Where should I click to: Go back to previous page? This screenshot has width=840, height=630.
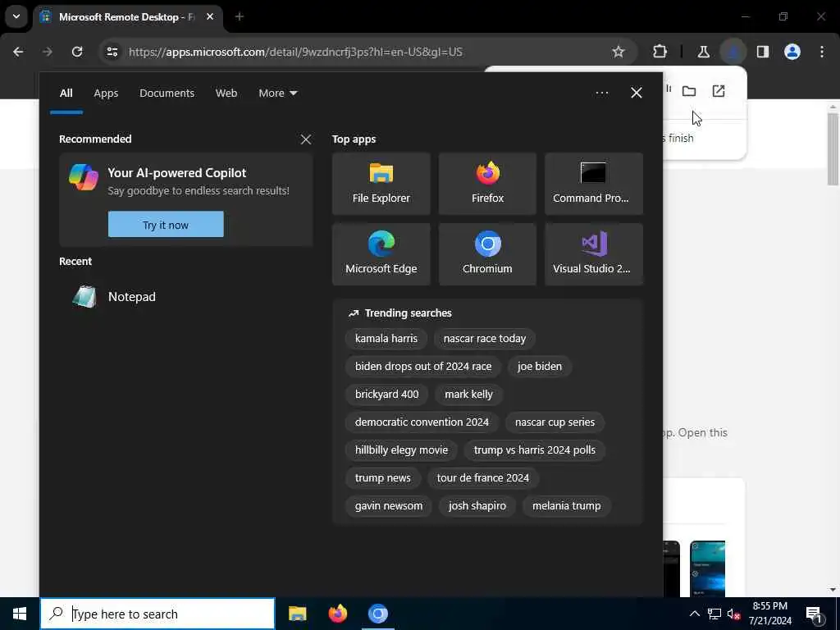click(18, 52)
